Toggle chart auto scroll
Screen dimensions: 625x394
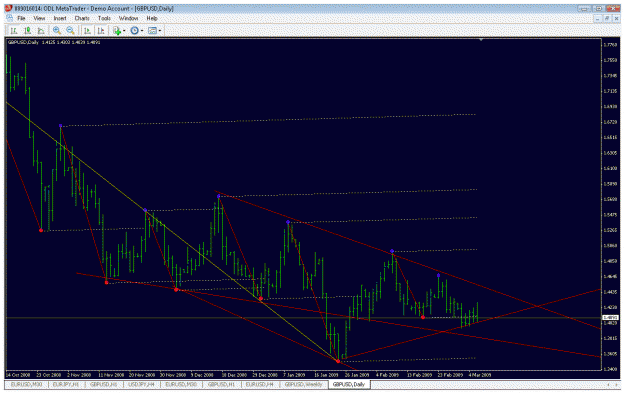87,31
